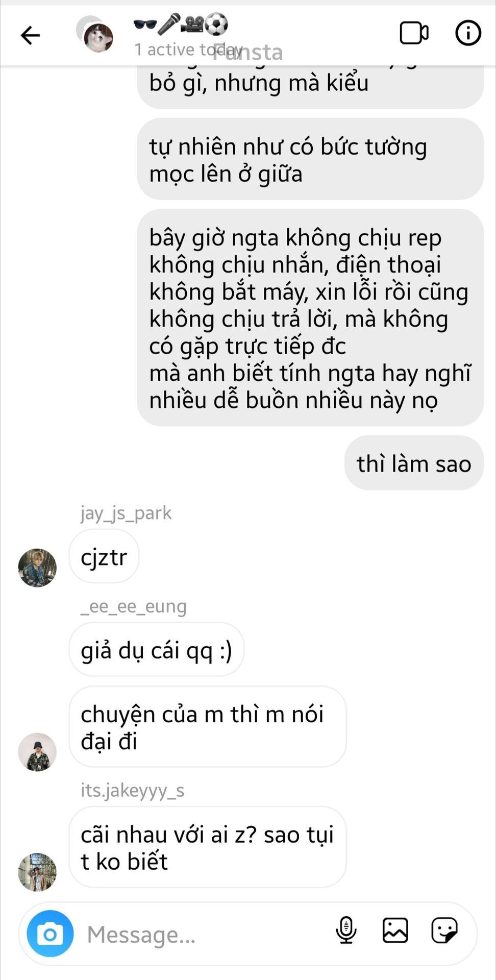Image resolution: width=496 pixels, height=980 pixels.
Task: Select the 'thì làm sao' message bubble
Action: pos(414,463)
